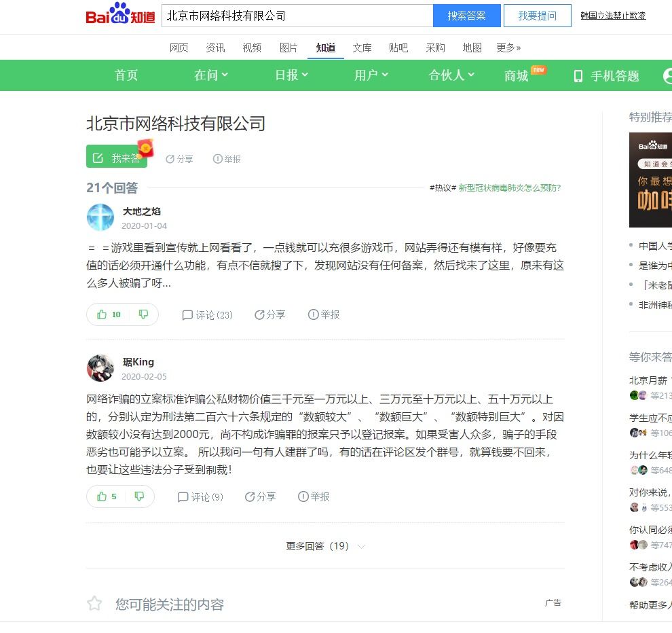Share 大地之焰's answer
672x633 pixels.
click(x=270, y=314)
